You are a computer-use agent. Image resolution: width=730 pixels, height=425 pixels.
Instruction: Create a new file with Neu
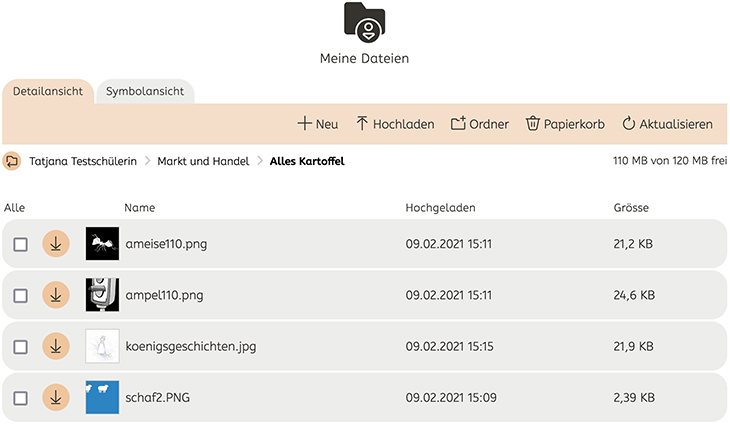click(x=318, y=124)
